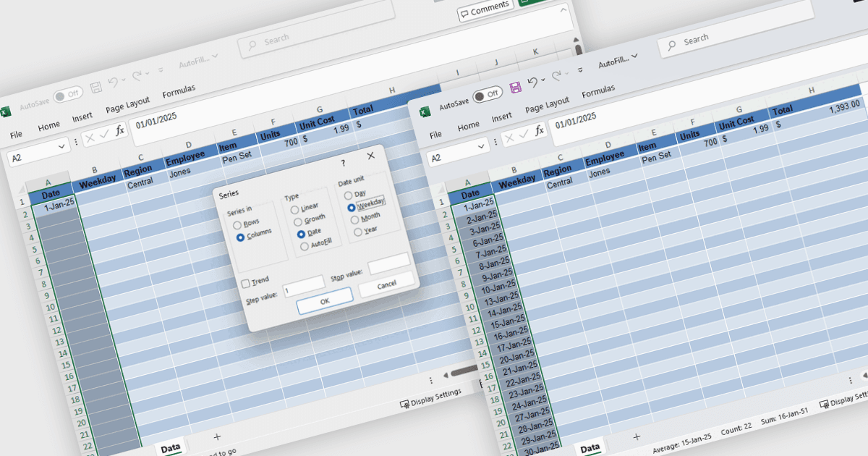Image resolution: width=868 pixels, height=456 pixels.
Task: Select Year date unit radio
Action: coord(358,232)
